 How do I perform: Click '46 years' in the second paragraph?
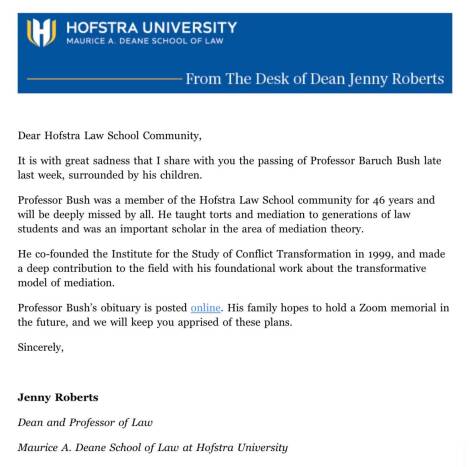click(x=393, y=200)
